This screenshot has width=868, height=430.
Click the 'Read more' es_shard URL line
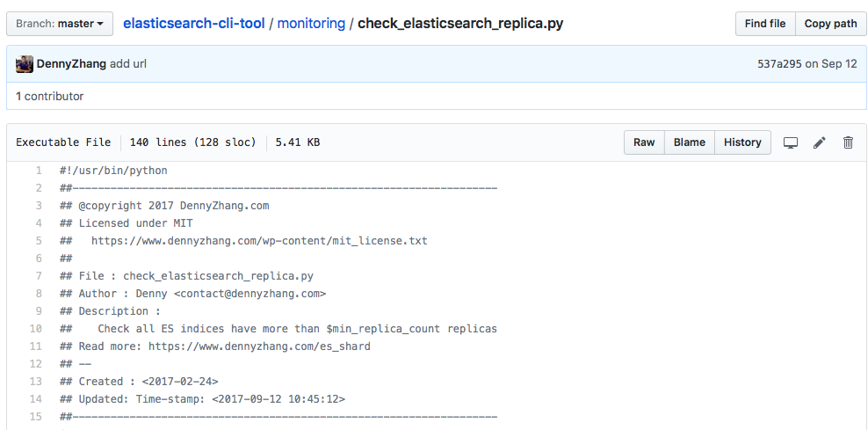(215, 346)
